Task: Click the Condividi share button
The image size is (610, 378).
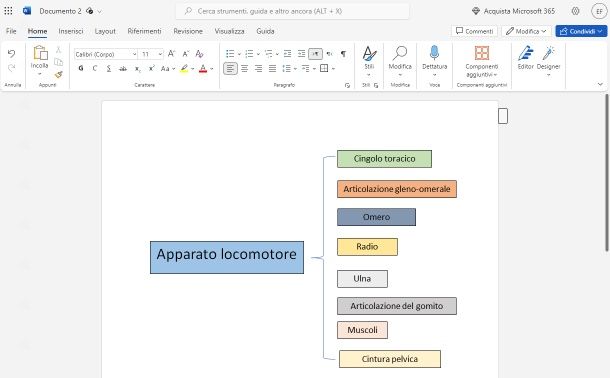Action: (x=581, y=31)
